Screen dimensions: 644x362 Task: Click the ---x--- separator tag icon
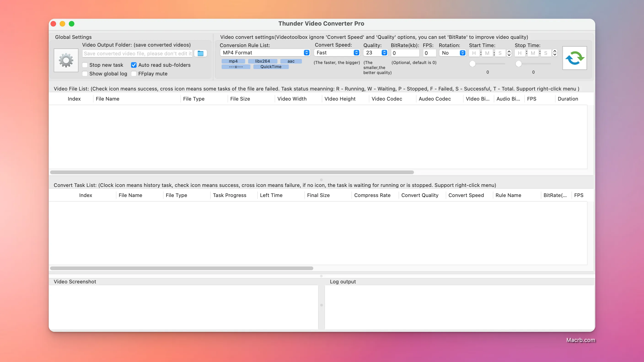tap(235, 66)
